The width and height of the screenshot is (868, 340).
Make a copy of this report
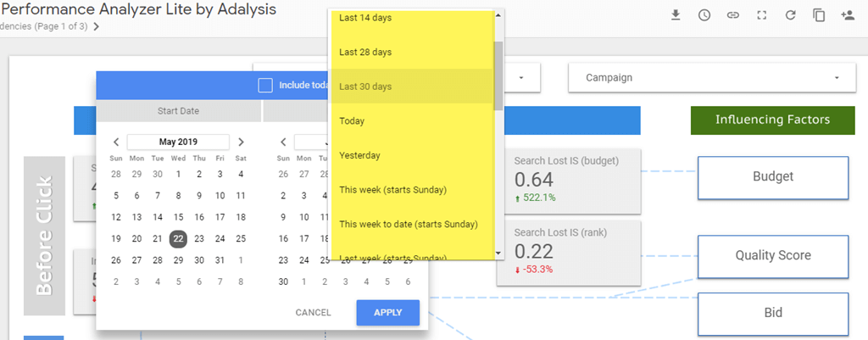[x=819, y=15]
